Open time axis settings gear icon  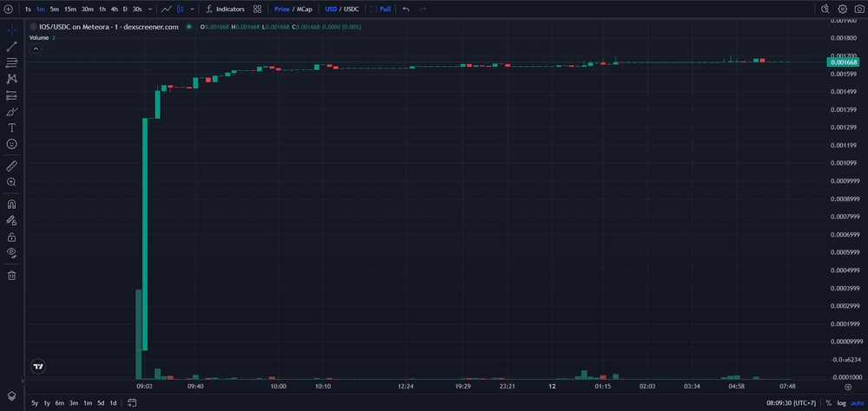coord(847,388)
